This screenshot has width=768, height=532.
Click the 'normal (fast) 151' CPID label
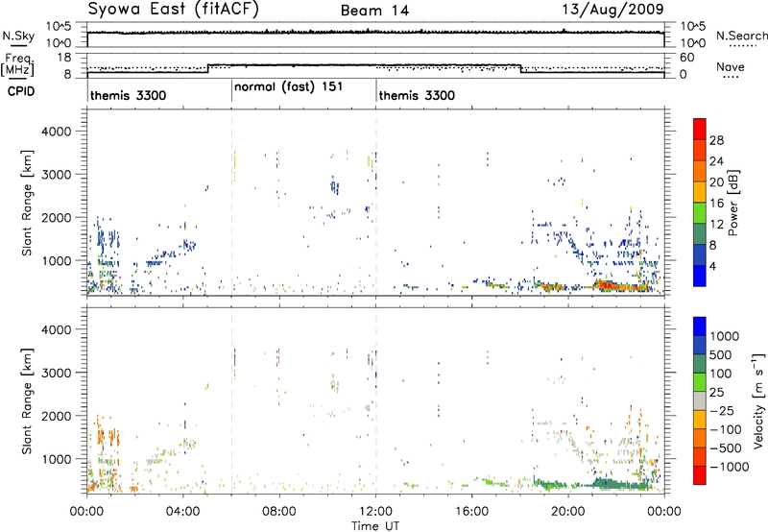[289, 87]
